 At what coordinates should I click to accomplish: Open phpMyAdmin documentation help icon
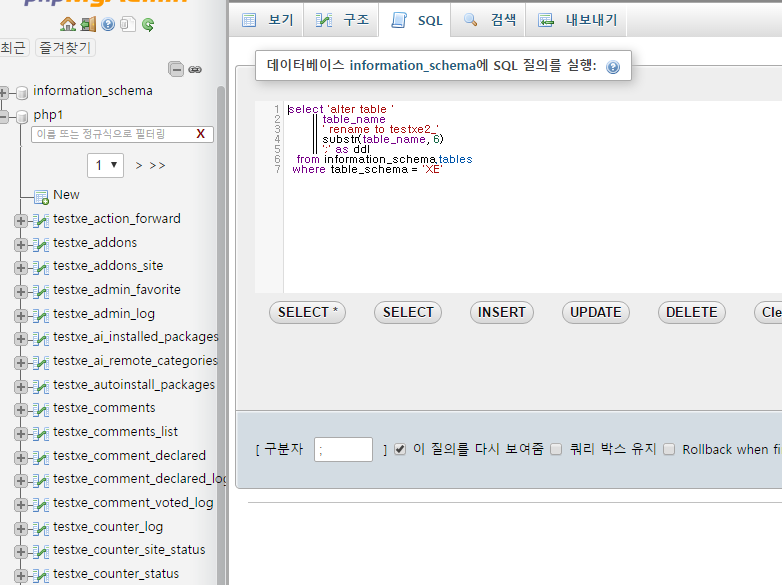(108, 24)
